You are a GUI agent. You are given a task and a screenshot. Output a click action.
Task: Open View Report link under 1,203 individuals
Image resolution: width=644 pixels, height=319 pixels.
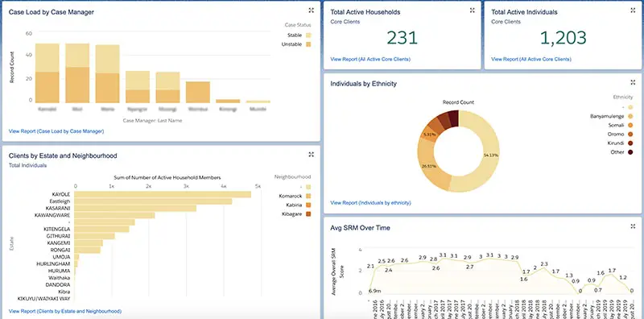531,59
